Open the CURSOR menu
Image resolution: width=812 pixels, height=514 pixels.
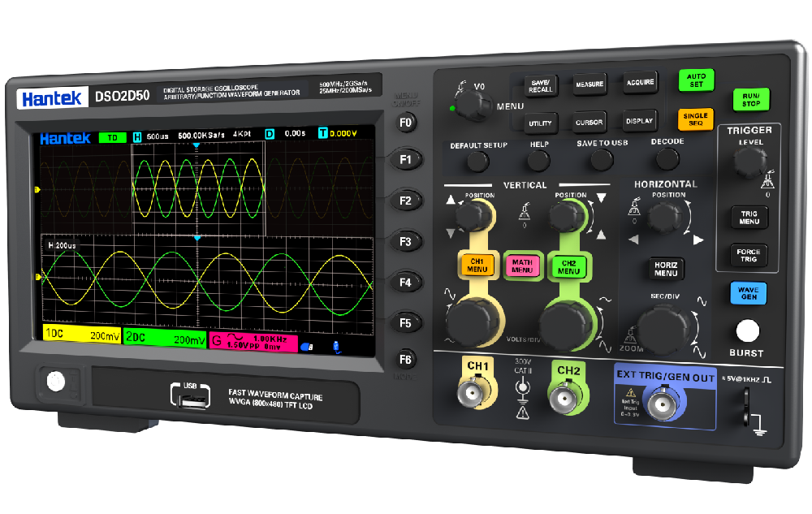coord(589,122)
